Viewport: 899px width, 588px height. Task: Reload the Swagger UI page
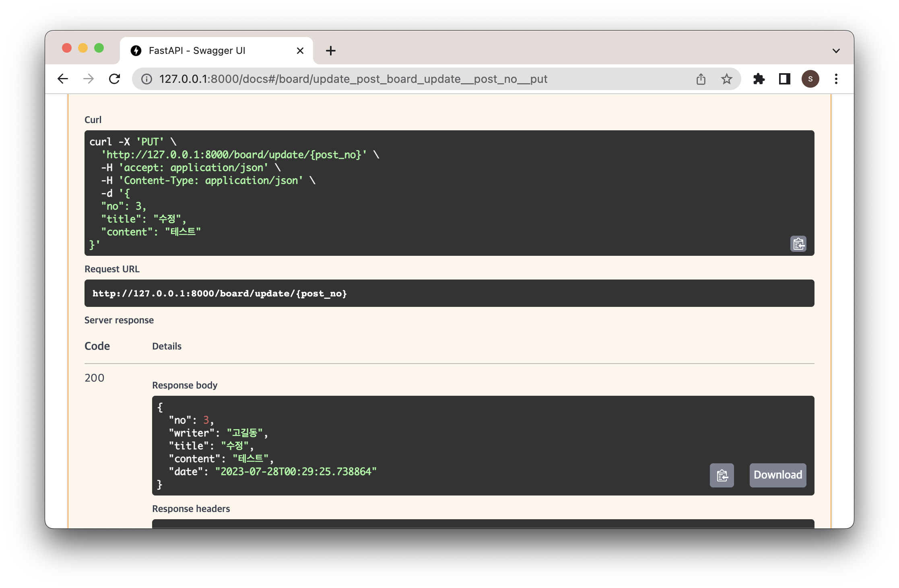pos(115,79)
